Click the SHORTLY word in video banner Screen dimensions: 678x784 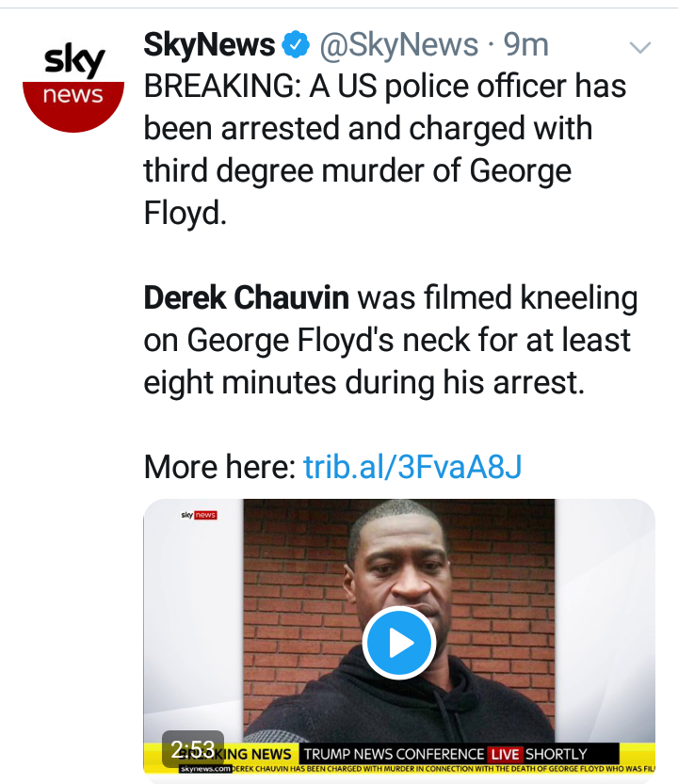(x=557, y=754)
